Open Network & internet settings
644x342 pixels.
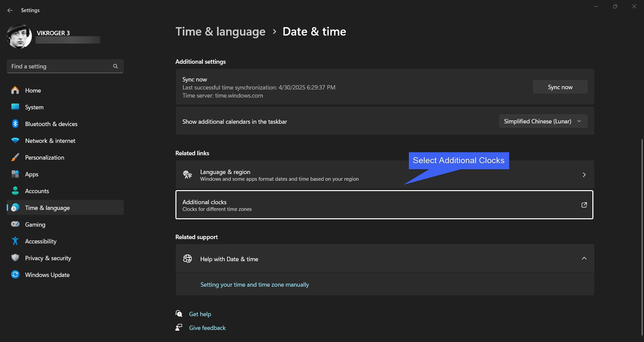pos(50,141)
